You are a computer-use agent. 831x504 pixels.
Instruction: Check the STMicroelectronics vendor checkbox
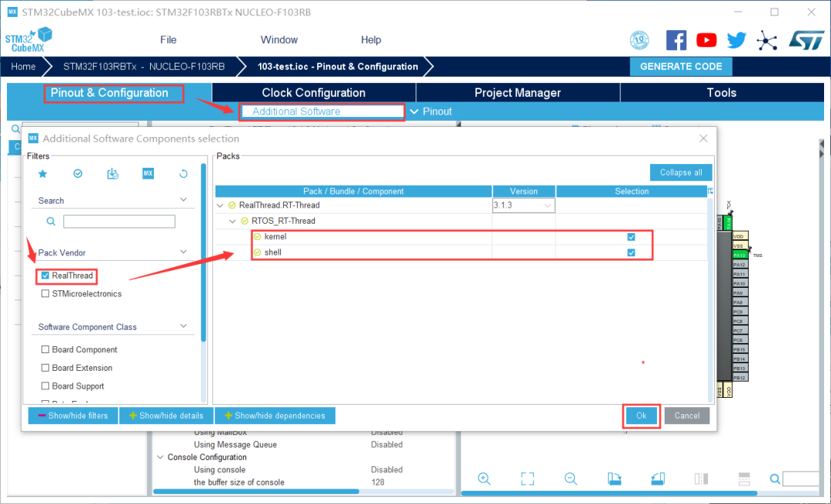[45, 294]
